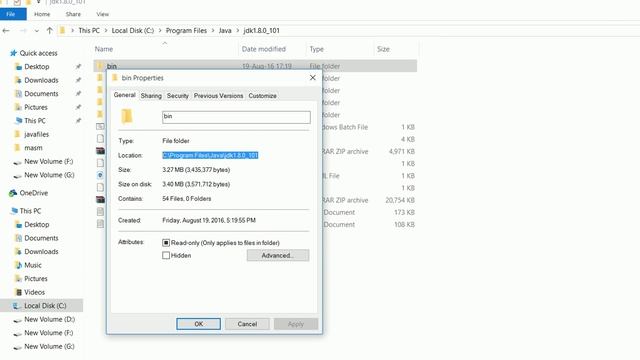Viewport: 640px width, 360px height.
Task: Open New Volume (G:) under This PC
Action: pos(49,346)
